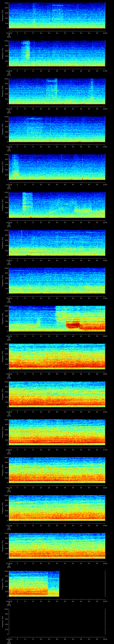Select the spectrogram panel starting at 8:30:00

coord(57,432)
